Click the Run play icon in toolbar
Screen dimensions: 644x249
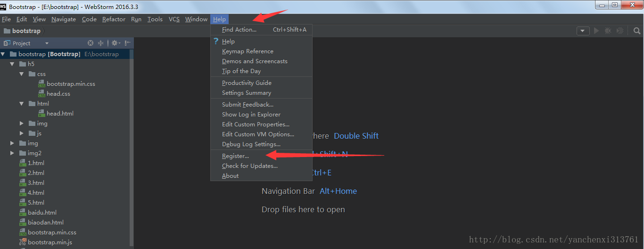596,31
